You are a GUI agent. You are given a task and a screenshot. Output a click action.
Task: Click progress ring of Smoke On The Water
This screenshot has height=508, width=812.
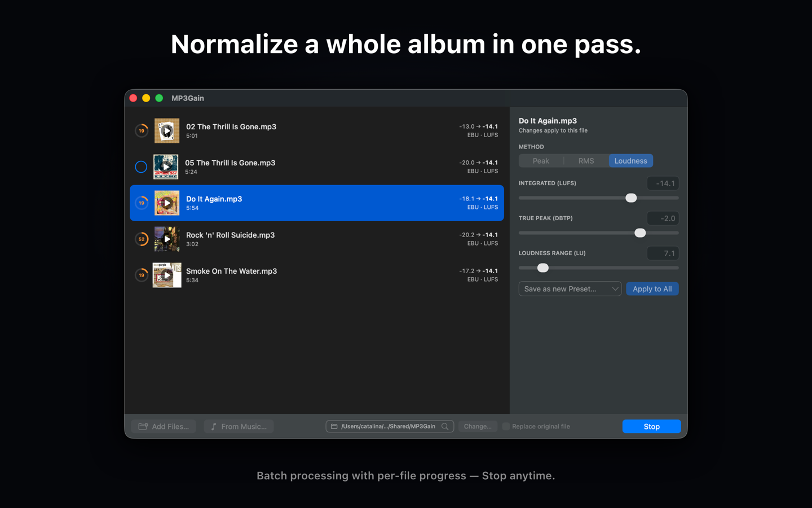pyautogui.click(x=142, y=275)
